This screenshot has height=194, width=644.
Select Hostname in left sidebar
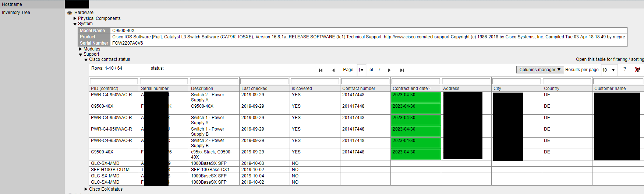click(x=12, y=4)
